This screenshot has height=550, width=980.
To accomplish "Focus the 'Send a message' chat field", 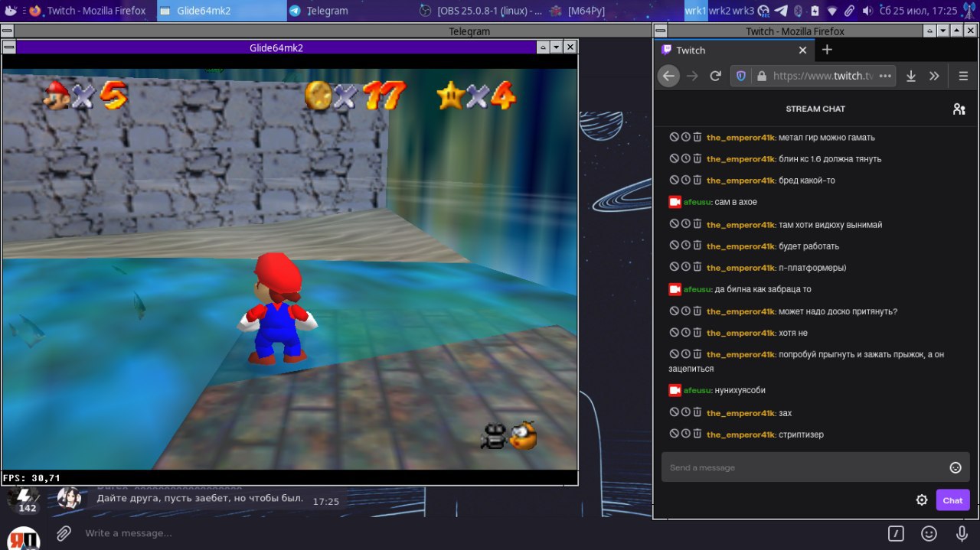I will click(815, 467).
